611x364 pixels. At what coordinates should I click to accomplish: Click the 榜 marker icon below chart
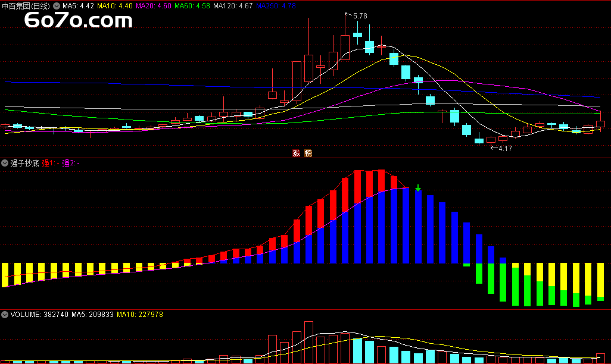[x=308, y=153]
